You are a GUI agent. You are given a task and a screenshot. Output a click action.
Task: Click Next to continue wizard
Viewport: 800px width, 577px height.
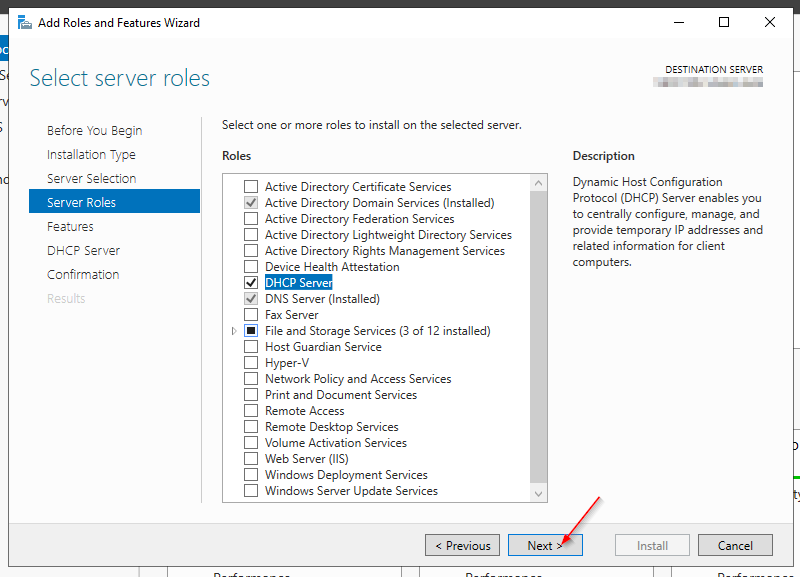(545, 545)
